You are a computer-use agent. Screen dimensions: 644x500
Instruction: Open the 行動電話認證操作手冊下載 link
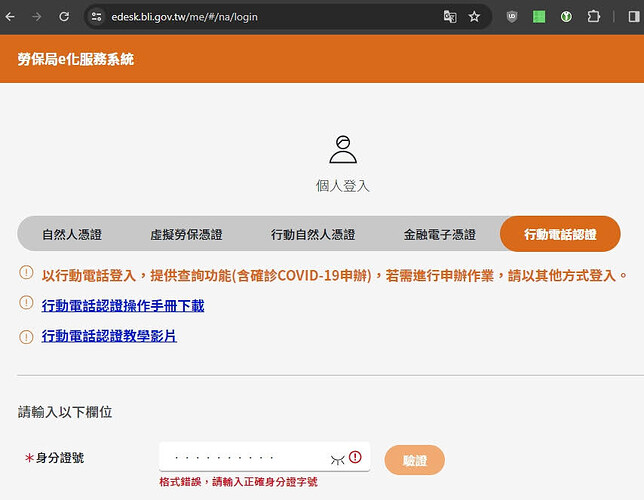click(122, 306)
